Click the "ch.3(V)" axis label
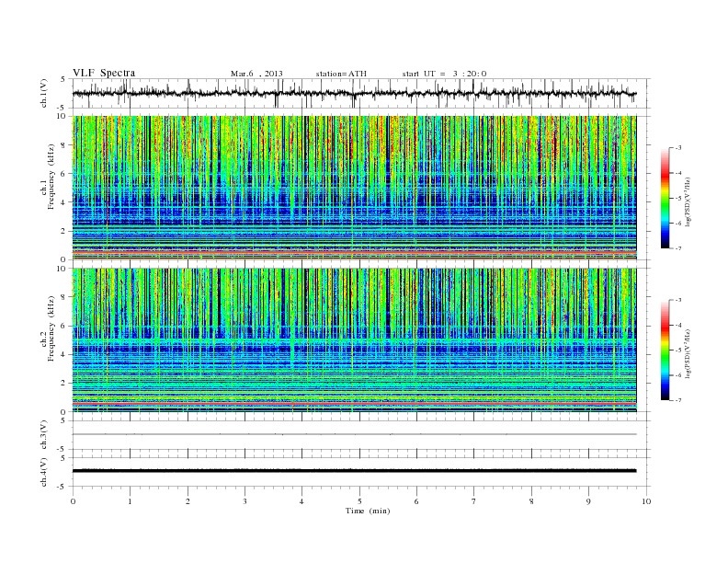Image resolution: width=728 pixels, height=563 pixels. (x=44, y=435)
